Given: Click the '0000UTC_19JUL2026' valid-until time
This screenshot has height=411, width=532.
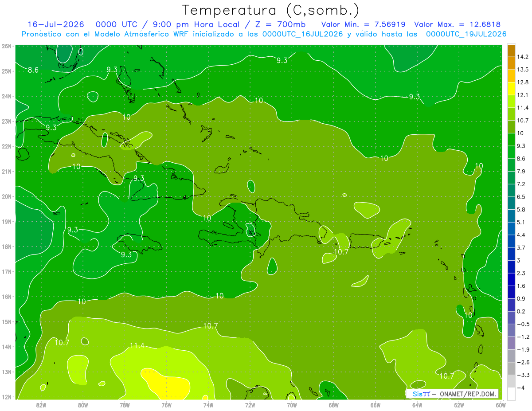Looking at the screenshot, I should (466, 34).
